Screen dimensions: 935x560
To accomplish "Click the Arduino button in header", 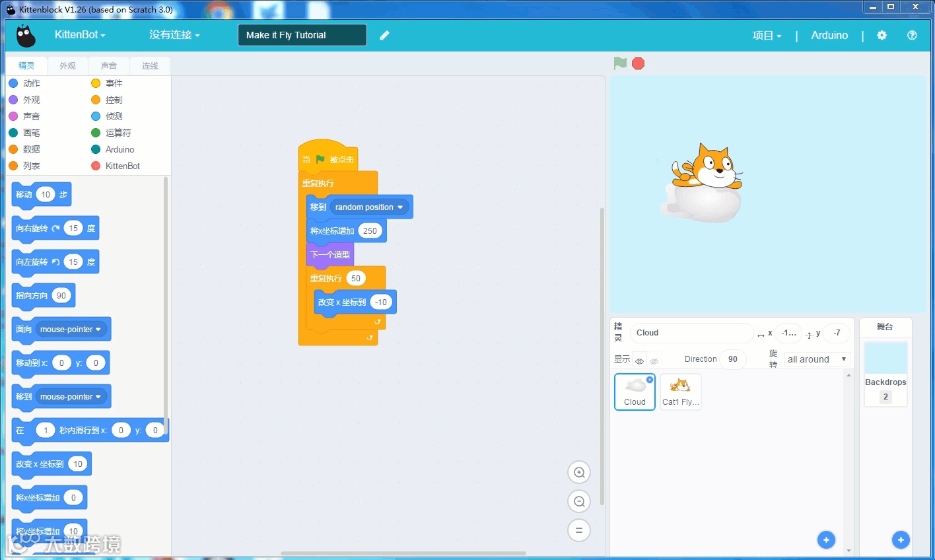I will point(829,36).
